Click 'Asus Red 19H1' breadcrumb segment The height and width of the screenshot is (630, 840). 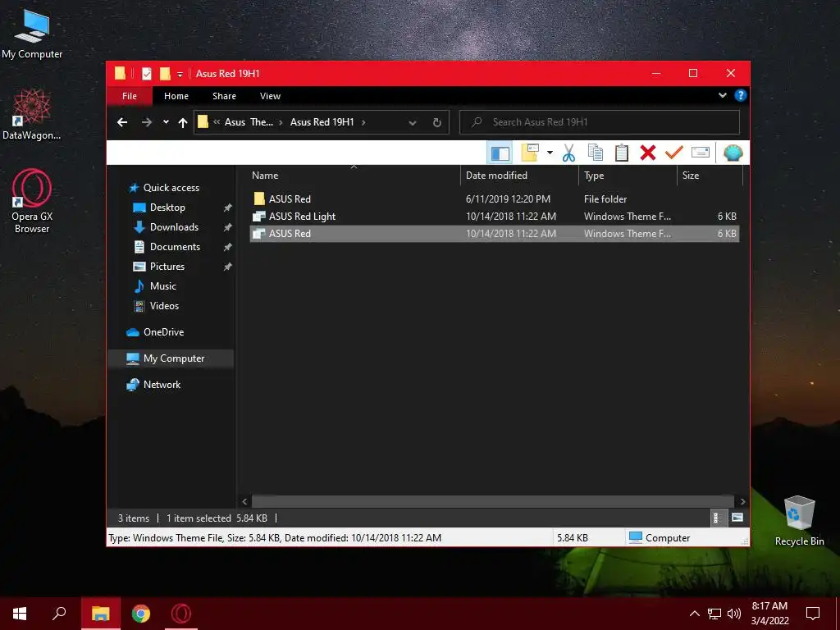point(322,122)
